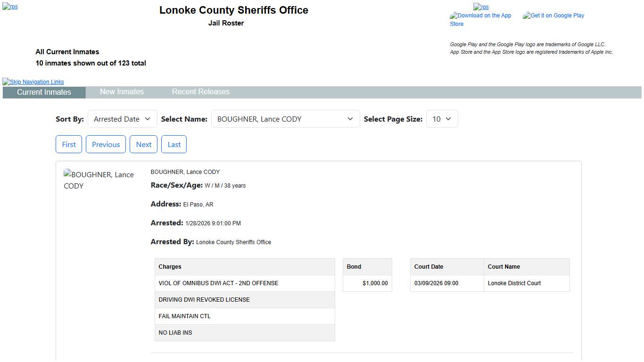
Task: Click the rps logo in top-left corner
Action: 10,7
